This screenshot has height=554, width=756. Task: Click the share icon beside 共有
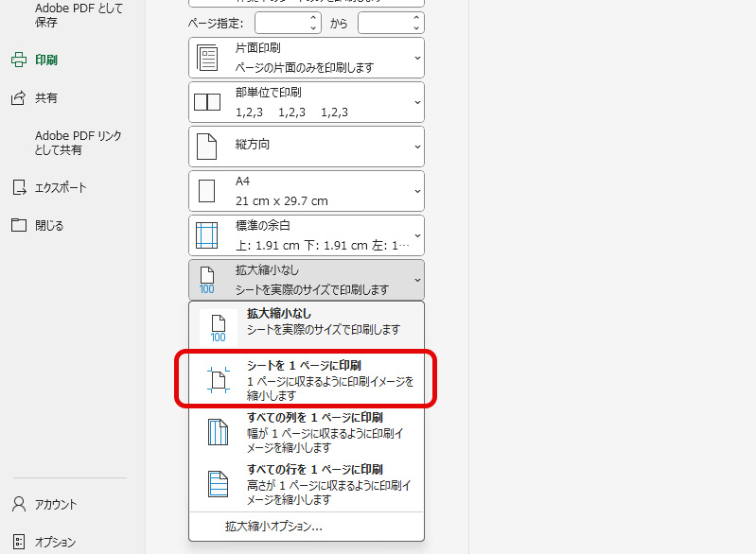[18, 97]
